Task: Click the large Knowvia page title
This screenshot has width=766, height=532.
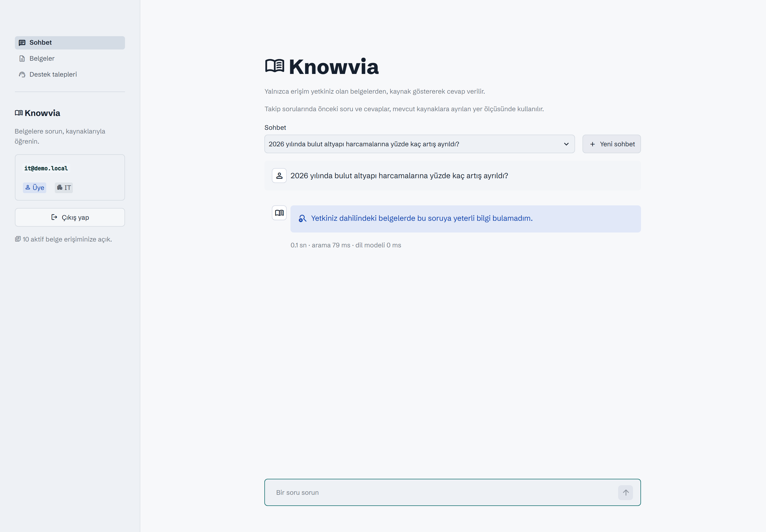Action: (334, 67)
